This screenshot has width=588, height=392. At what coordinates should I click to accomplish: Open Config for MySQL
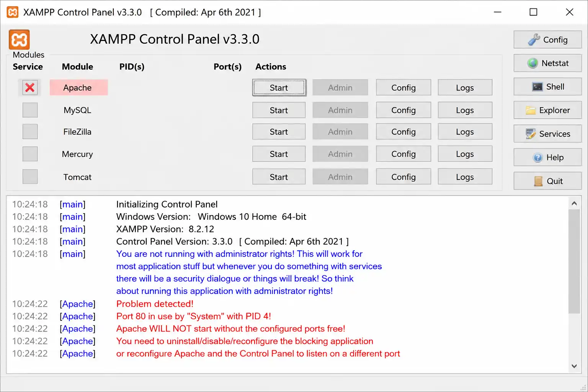coord(403,110)
